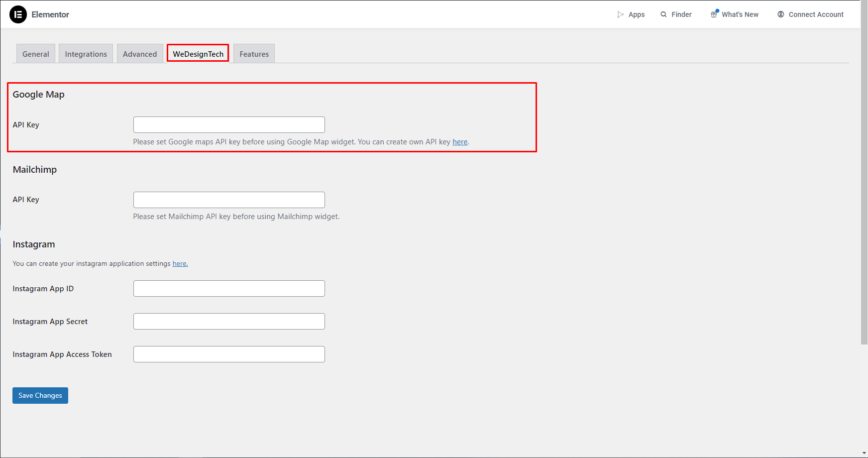This screenshot has width=868, height=458.
Task: Click the Google Map section heading
Action: (x=39, y=95)
